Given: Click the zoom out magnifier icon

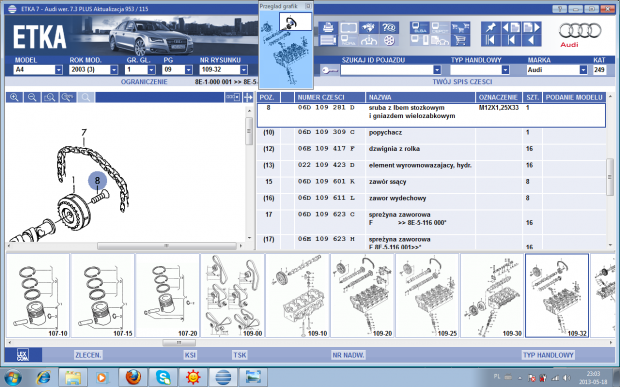Looking at the screenshot, I should click(x=32, y=97).
